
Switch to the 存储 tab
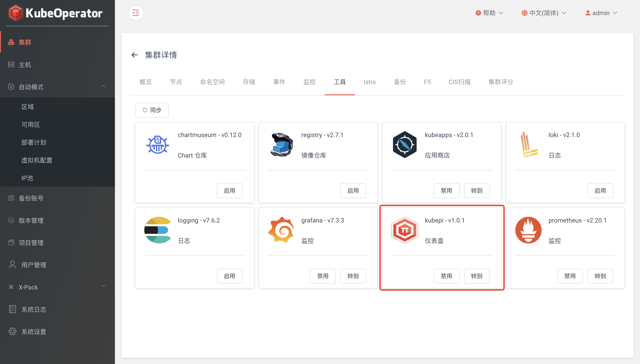point(249,82)
